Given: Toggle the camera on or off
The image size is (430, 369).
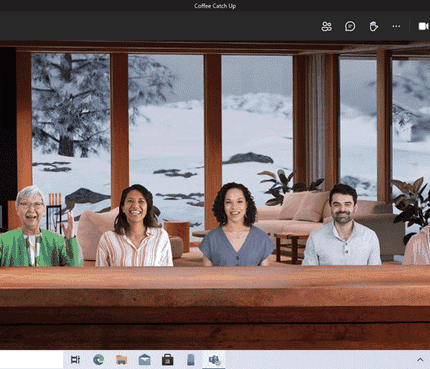Looking at the screenshot, I should click(423, 26).
